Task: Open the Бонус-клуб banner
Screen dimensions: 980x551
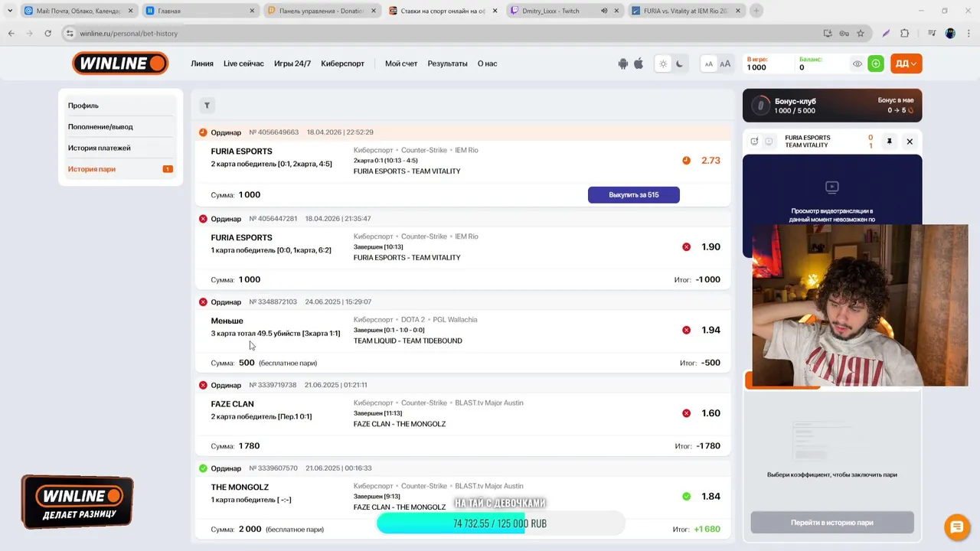Action: tap(832, 106)
